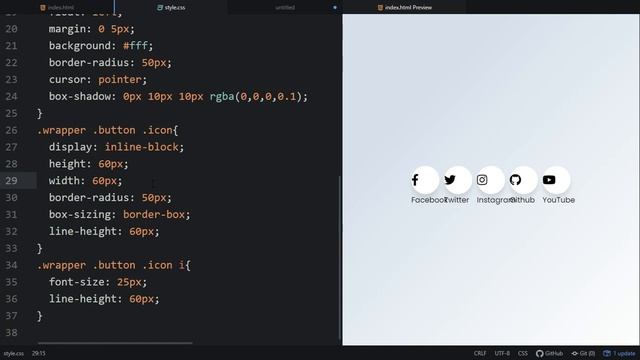Click cursor position 29:15 in status bar
The image size is (640, 360).
39,353
